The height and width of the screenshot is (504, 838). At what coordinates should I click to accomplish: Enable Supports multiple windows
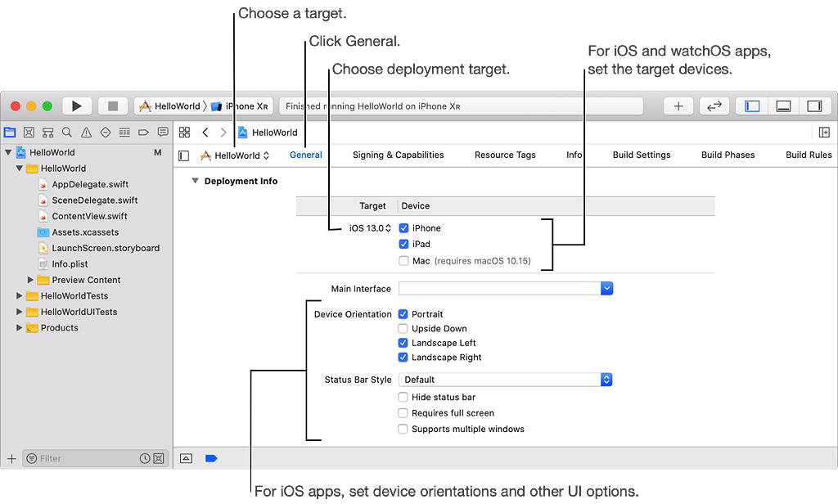[403, 430]
